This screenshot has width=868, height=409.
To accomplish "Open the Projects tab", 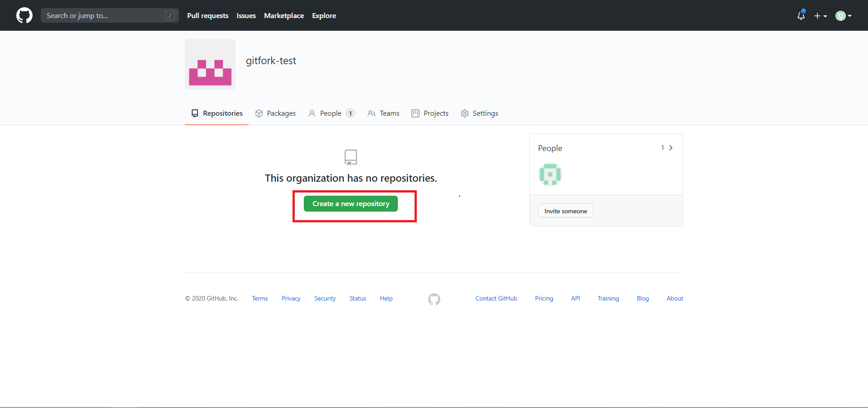I will 430,113.
